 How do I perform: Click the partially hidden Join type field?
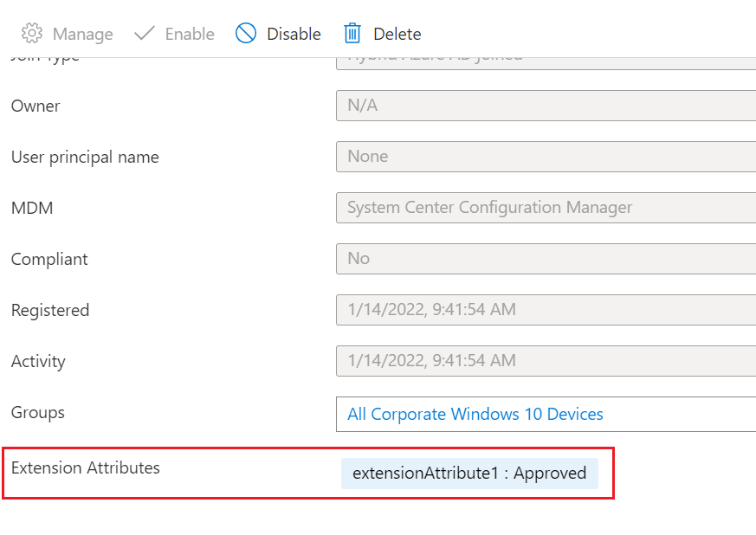[x=546, y=59]
